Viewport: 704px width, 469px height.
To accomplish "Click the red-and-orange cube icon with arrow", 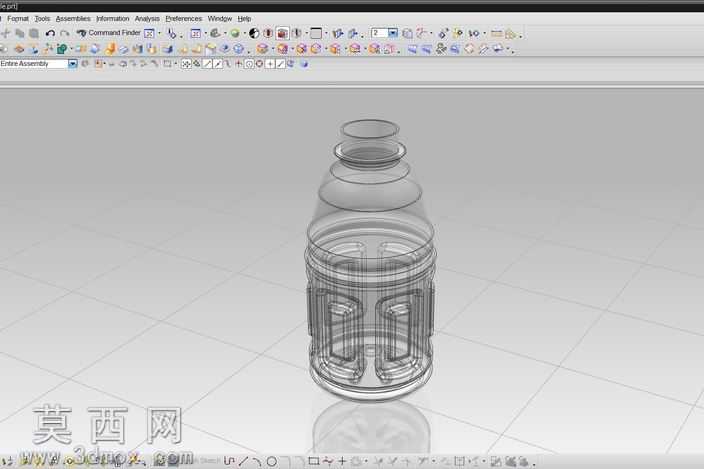I will 282,49.
